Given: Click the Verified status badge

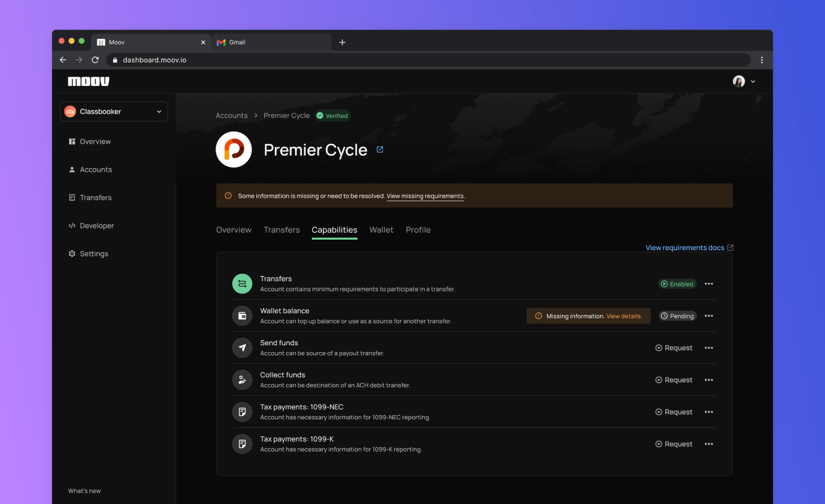Looking at the screenshot, I should click(332, 115).
